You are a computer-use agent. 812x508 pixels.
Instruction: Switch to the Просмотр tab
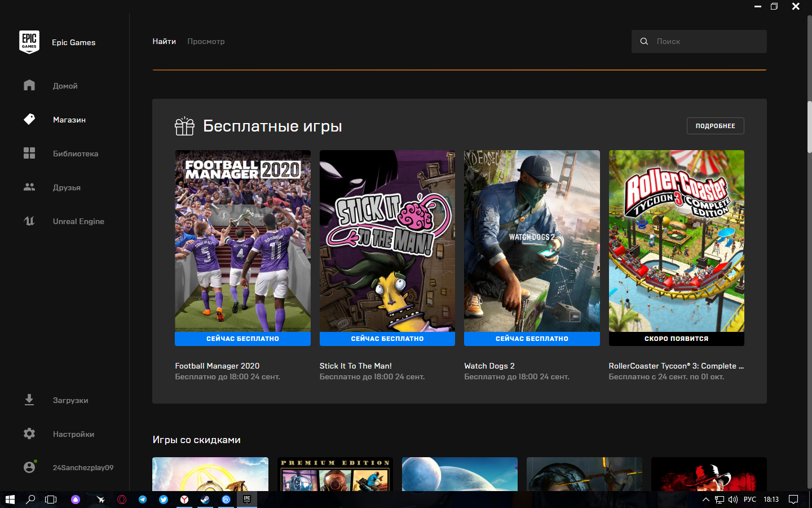206,41
